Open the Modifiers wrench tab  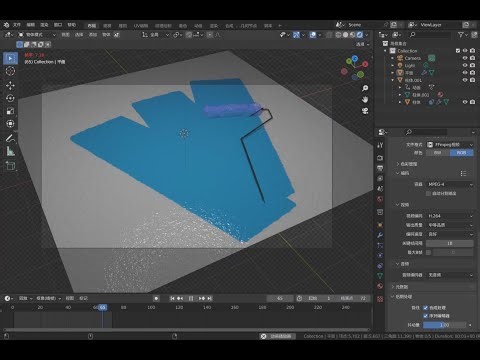pyautogui.click(x=380, y=235)
